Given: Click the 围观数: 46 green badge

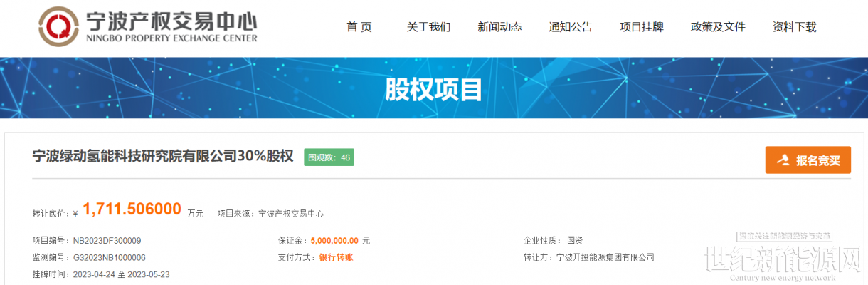Looking at the screenshot, I should [x=329, y=157].
